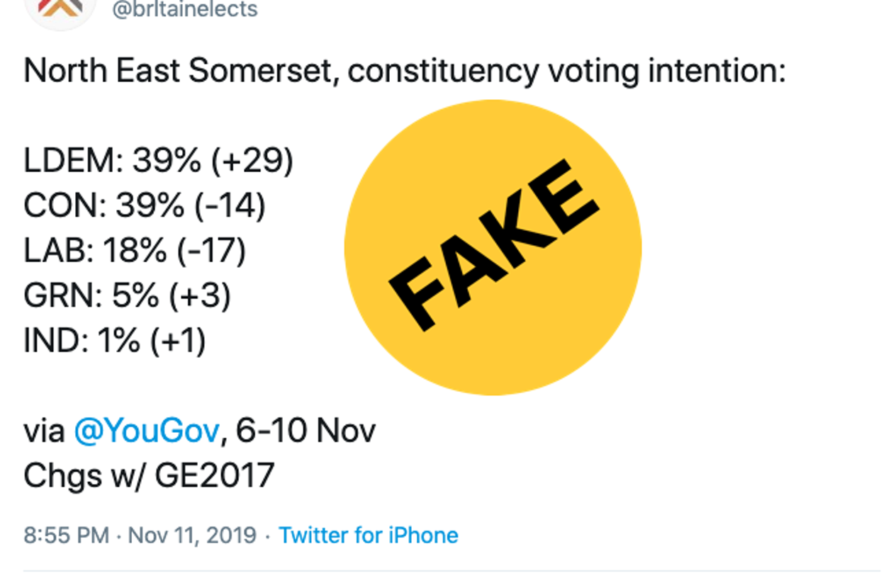Click the (+29) change figure for LDEM
This screenshot has width=886, height=588.
click(x=252, y=162)
